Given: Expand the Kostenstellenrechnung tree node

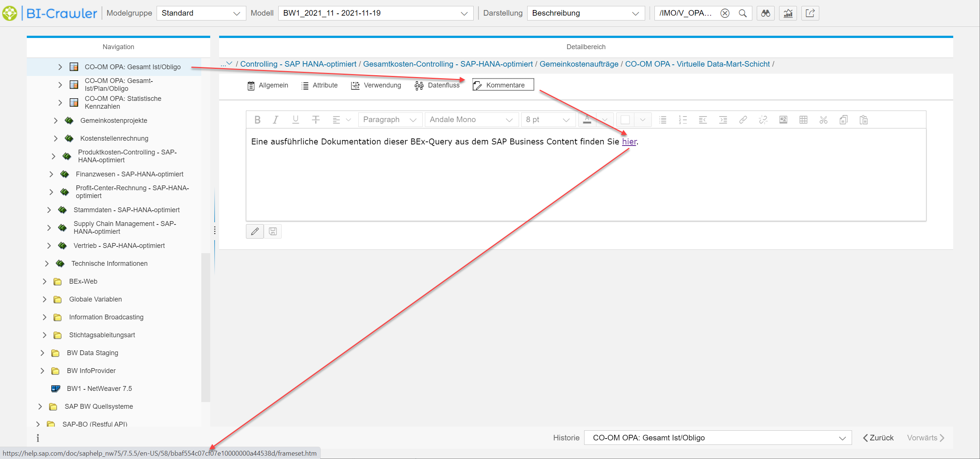Looking at the screenshot, I should 55,138.
